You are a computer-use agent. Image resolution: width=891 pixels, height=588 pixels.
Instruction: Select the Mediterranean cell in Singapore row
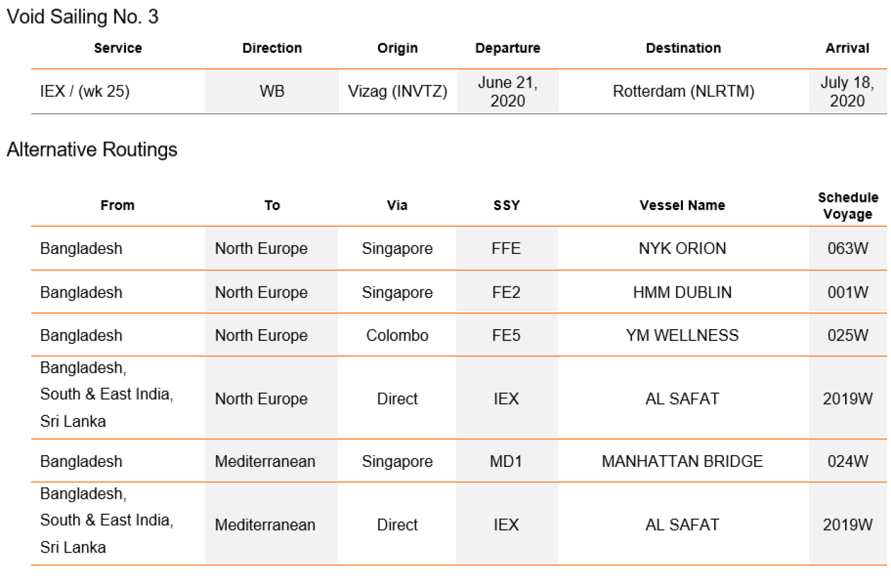[x=265, y=461]
